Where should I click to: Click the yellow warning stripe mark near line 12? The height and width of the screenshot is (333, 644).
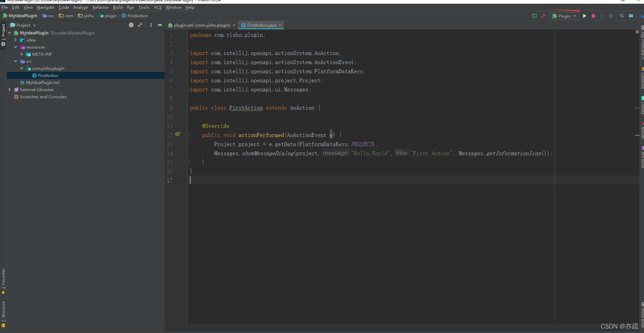tap(637, 135)
